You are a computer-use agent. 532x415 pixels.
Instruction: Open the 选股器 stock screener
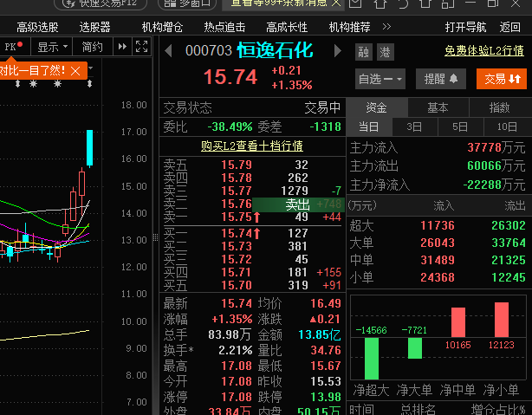point(95,27)
